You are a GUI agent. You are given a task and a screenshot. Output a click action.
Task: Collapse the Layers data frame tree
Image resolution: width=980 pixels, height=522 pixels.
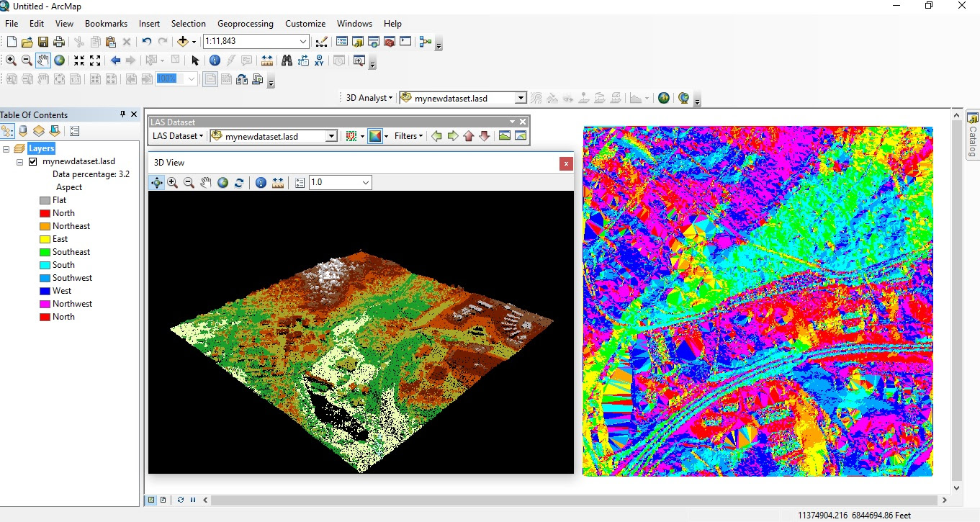click(6, 149)
